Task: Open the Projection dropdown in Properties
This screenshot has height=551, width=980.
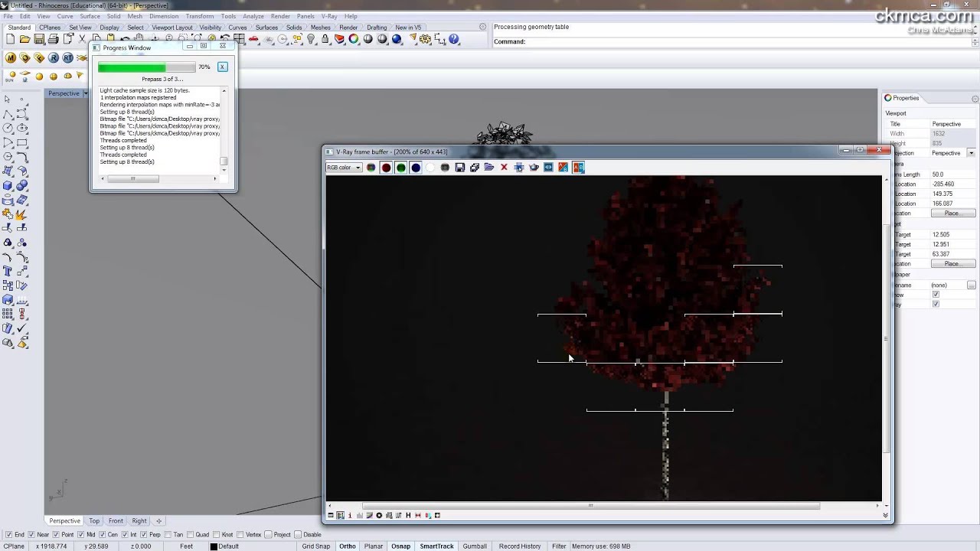Action: coord(971,153)
